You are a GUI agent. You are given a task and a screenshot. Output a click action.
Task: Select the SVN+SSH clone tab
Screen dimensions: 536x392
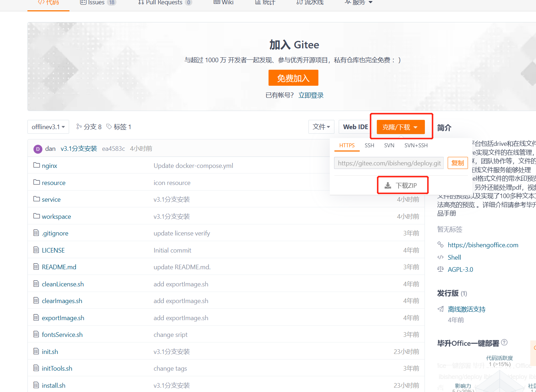[x=416, y=145]
